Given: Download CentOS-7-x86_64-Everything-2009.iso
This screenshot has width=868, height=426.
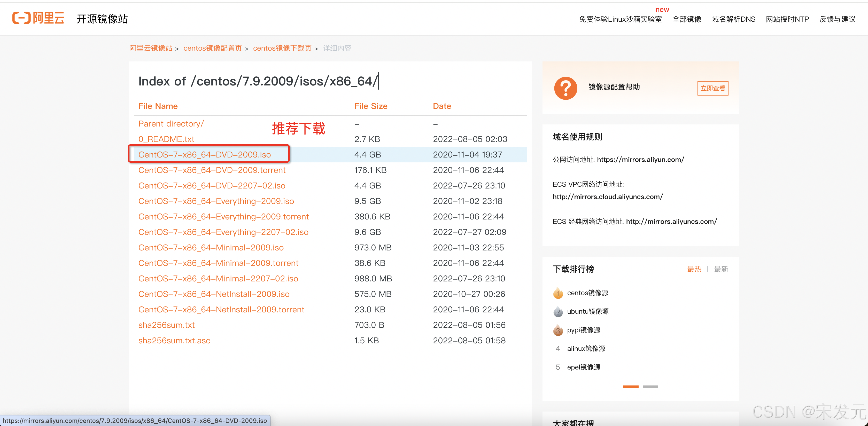Looking at the screenshot, I should click(x=216, y=201).
